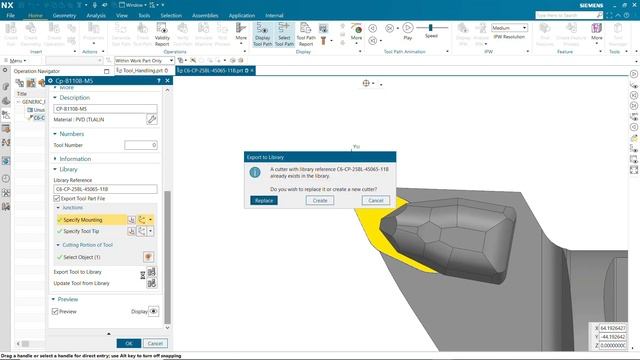
Task: Collapse the Preview section
Action: (x=53, y=299)
